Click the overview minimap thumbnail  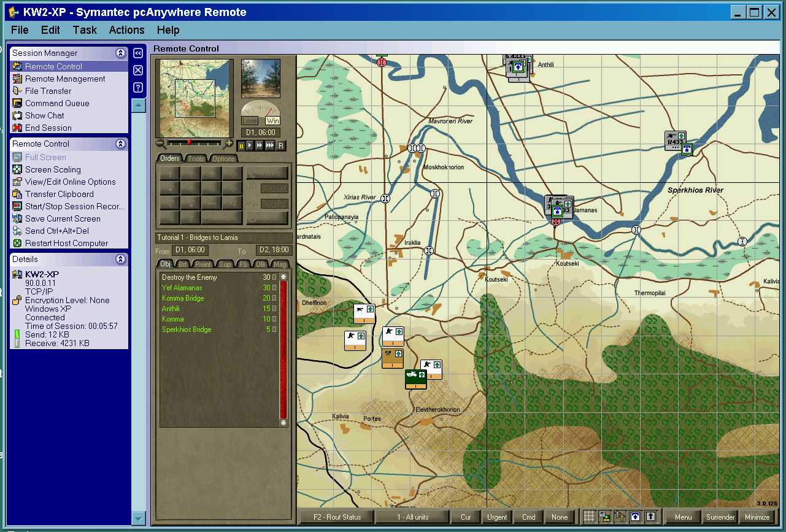click(195, 98)
